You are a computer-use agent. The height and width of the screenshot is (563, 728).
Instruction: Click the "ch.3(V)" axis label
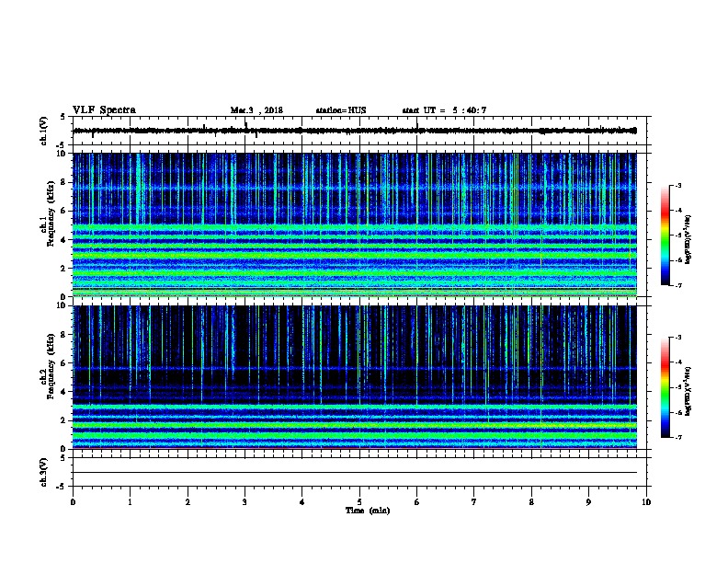[x=43, y=472]
